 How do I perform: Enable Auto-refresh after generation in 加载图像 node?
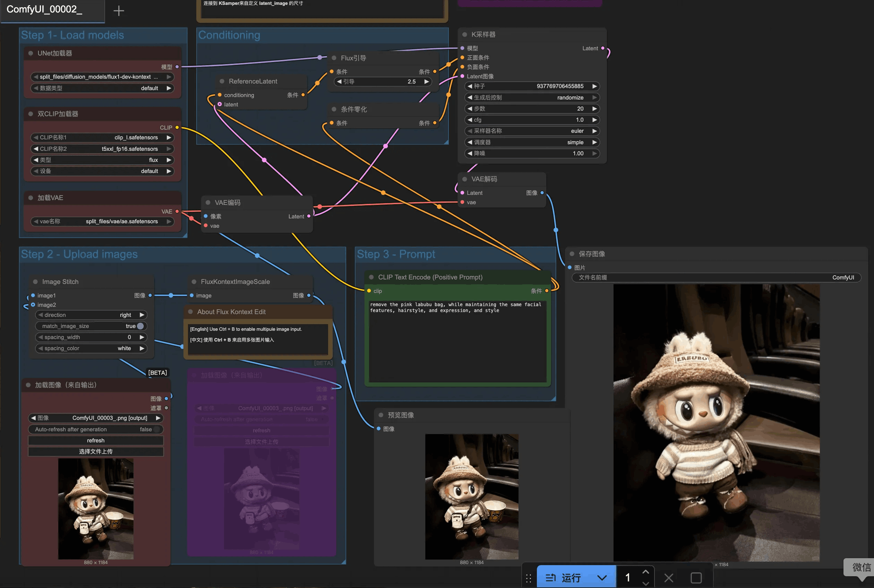pos(158,429)
